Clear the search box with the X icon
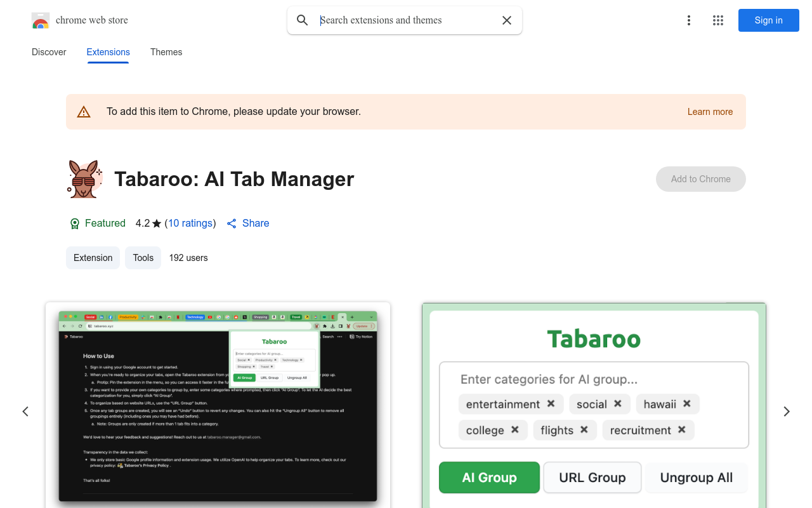The height and width of the screenshot is (508, 812). pyautogui.click(x=507, y=20)
